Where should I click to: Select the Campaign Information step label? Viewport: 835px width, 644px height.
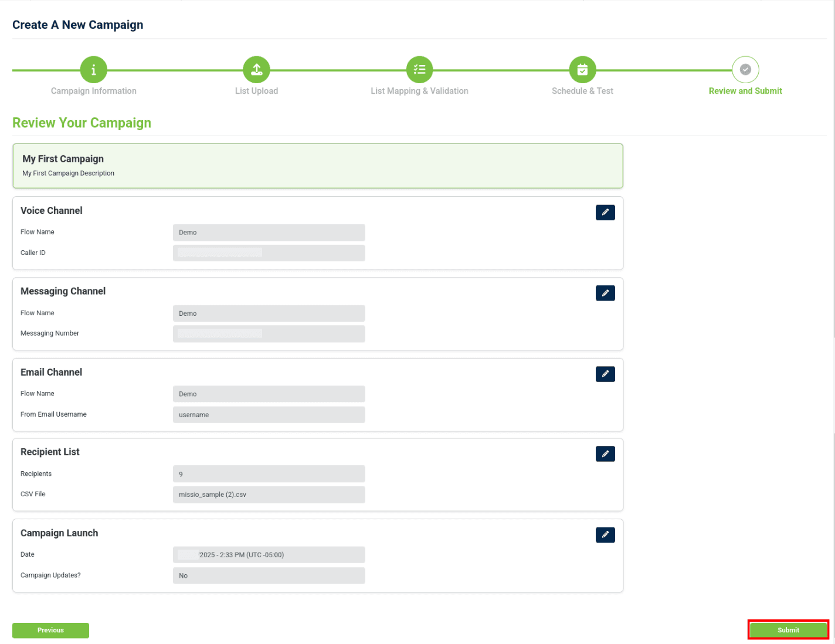pos(93,91)
